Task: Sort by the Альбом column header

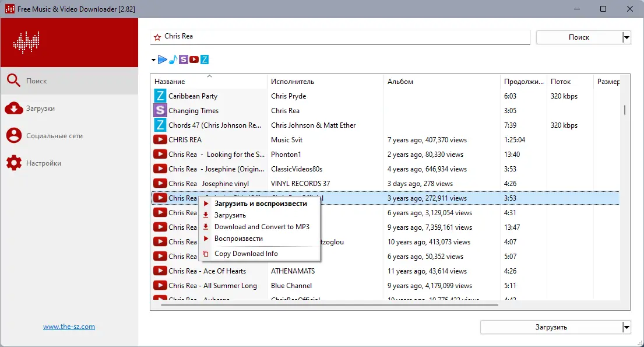Action: point(442,82)
